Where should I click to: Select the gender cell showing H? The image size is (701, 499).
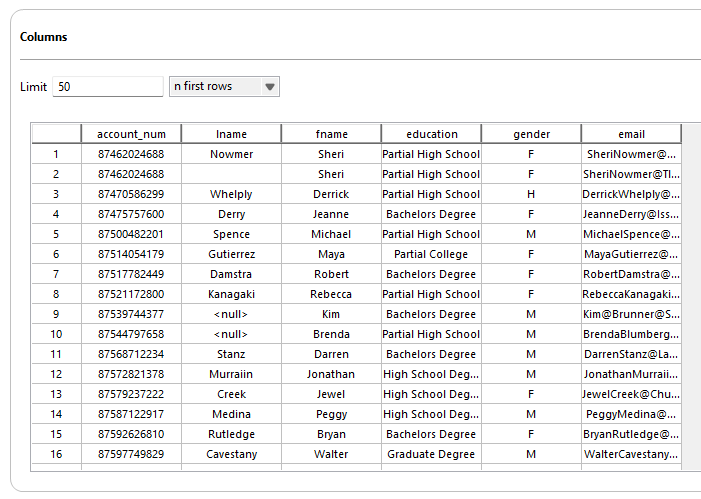click(531, 194)
